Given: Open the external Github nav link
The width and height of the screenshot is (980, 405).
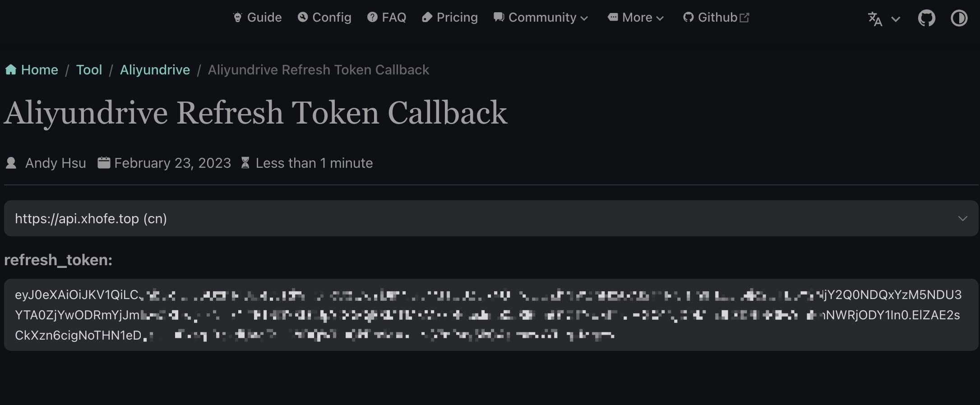Looking at the screenshot, I should [x=717, y=18].
